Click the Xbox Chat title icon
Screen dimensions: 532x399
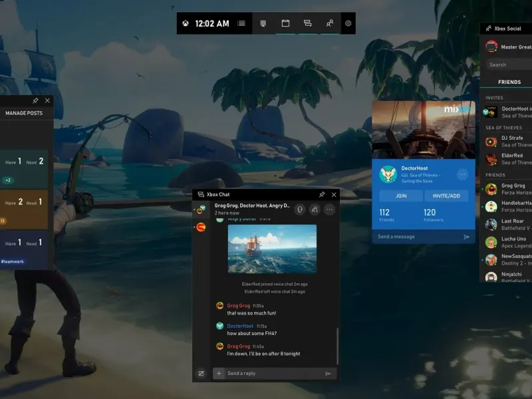[201, 194]
